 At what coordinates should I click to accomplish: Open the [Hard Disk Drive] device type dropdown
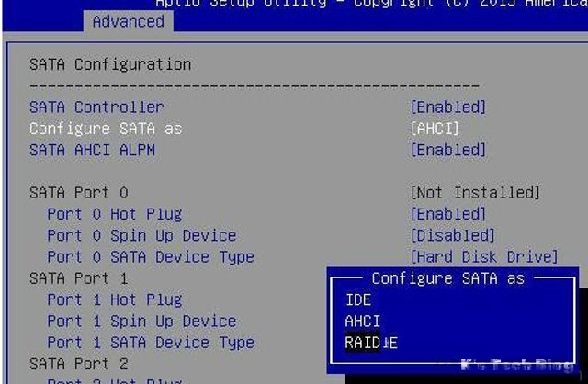point(483,257)
